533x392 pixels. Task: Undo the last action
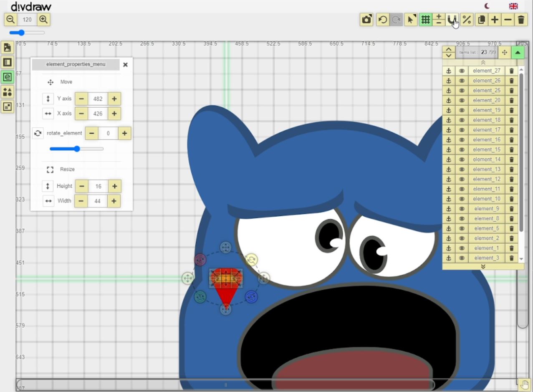tap(383, 20)
